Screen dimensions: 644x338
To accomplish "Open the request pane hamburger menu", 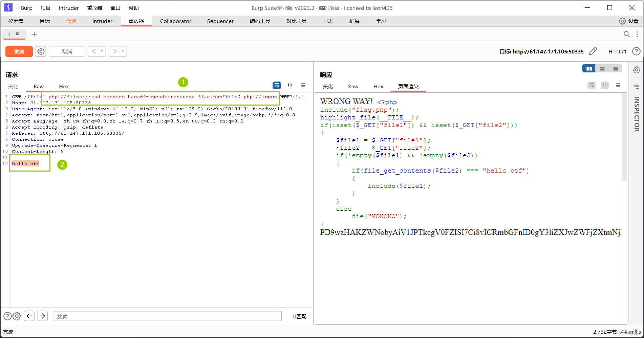I will point(303,85).
